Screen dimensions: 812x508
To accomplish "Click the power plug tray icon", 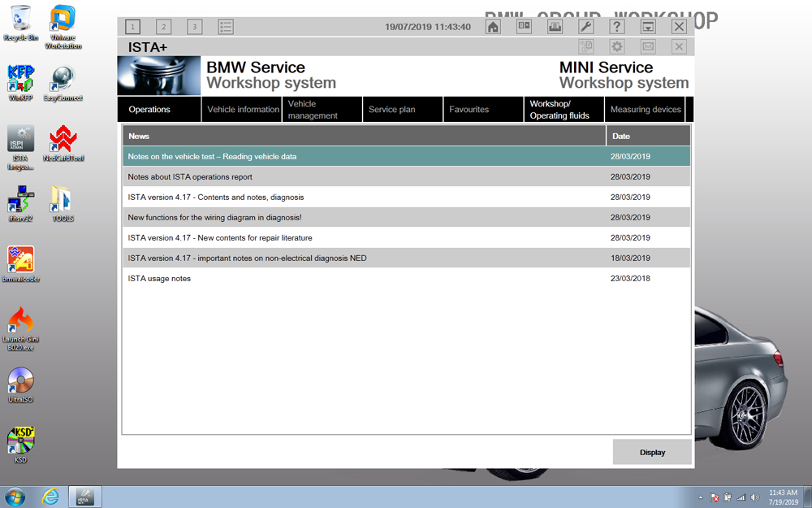I will tap(728, 497).
